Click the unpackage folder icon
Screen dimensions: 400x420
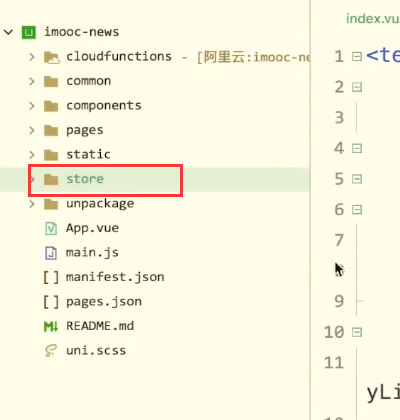click(x=51, y=204)
